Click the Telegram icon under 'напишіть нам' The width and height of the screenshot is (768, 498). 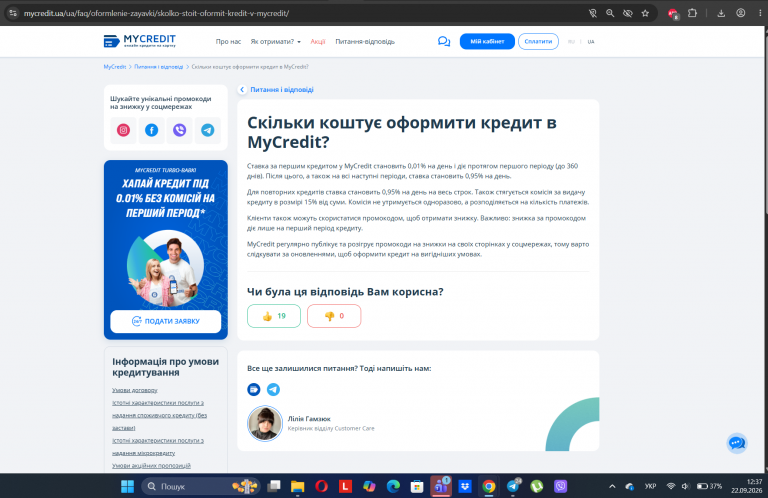coord(273,389)
